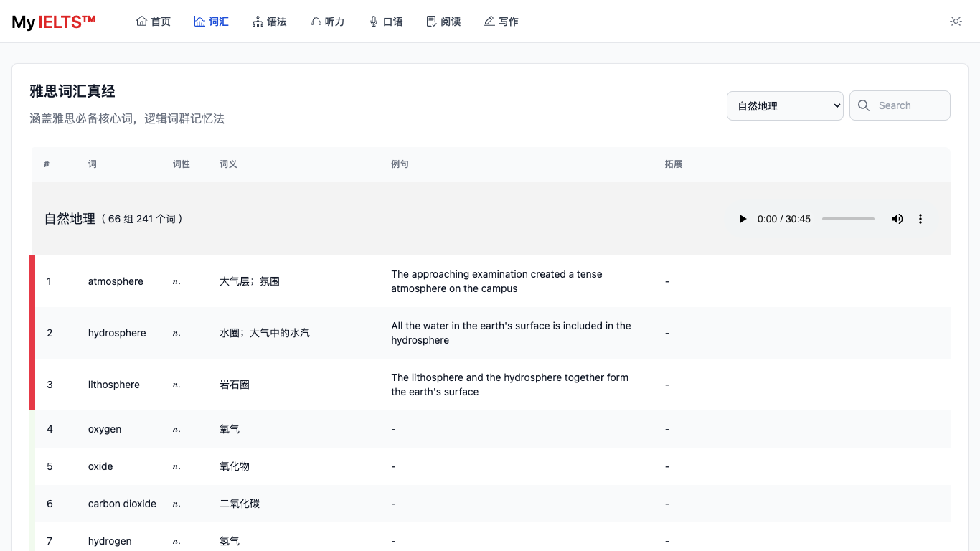Click the word atmosphere in the table
This screenshot has width=980, height=551.
116,281
